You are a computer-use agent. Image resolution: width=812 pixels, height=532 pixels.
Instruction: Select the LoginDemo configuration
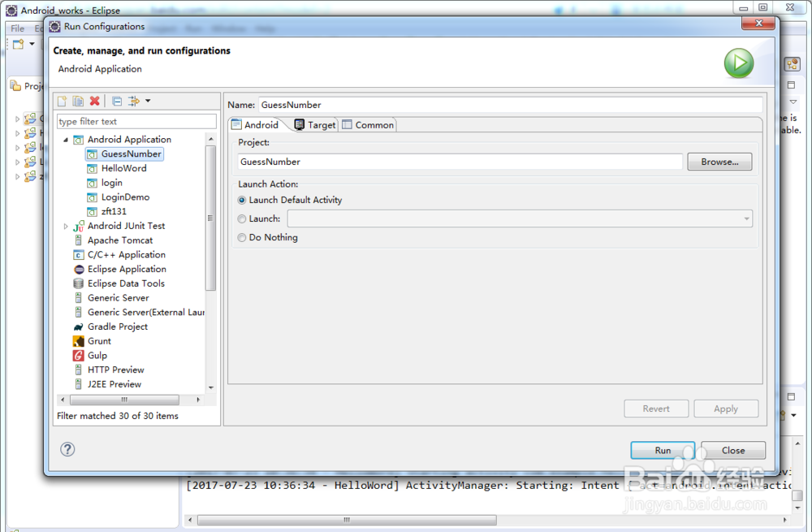tap(119, 197)
